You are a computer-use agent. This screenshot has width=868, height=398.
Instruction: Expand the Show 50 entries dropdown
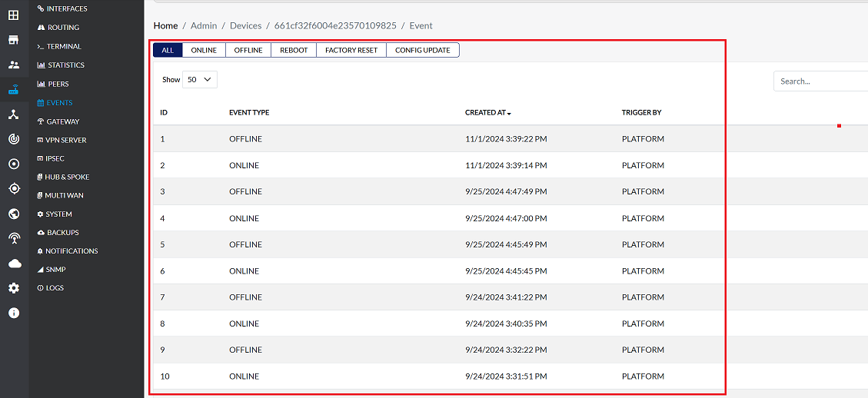click(200, 80)
